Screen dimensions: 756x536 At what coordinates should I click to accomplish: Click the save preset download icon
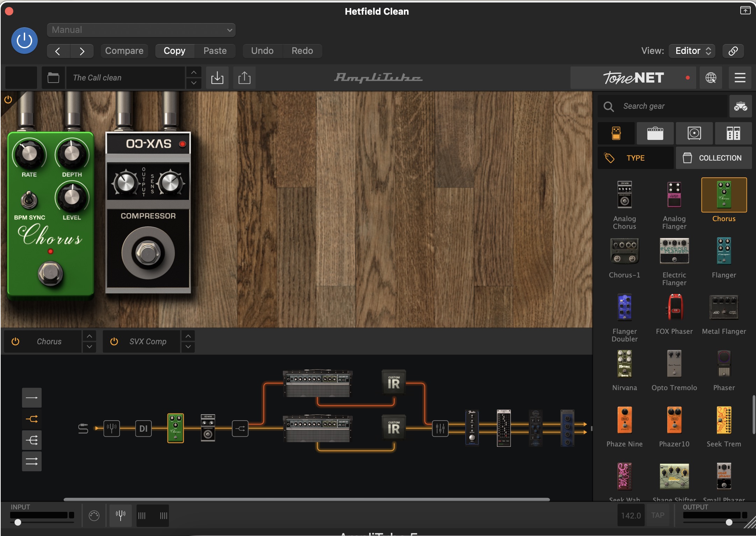point(217,78)
